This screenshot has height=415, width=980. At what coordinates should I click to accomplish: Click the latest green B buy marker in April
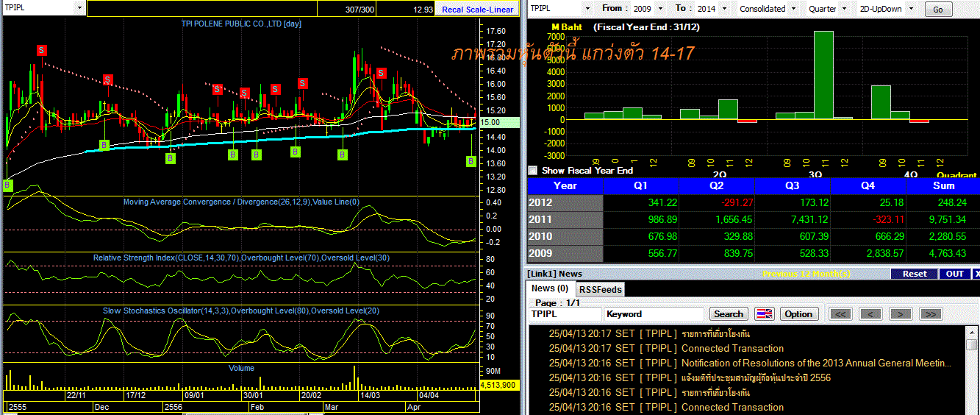click(x=471, y=161)
